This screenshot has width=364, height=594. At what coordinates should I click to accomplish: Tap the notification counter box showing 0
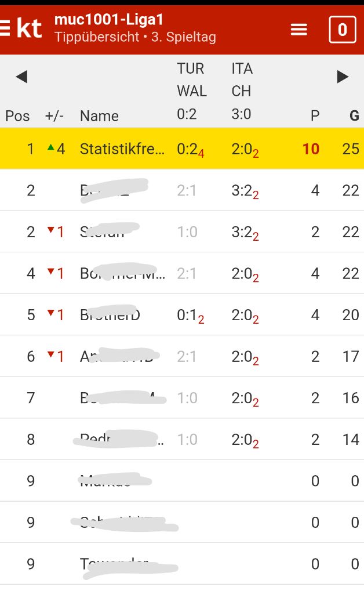pyautogui.click(x=342, y=29)
